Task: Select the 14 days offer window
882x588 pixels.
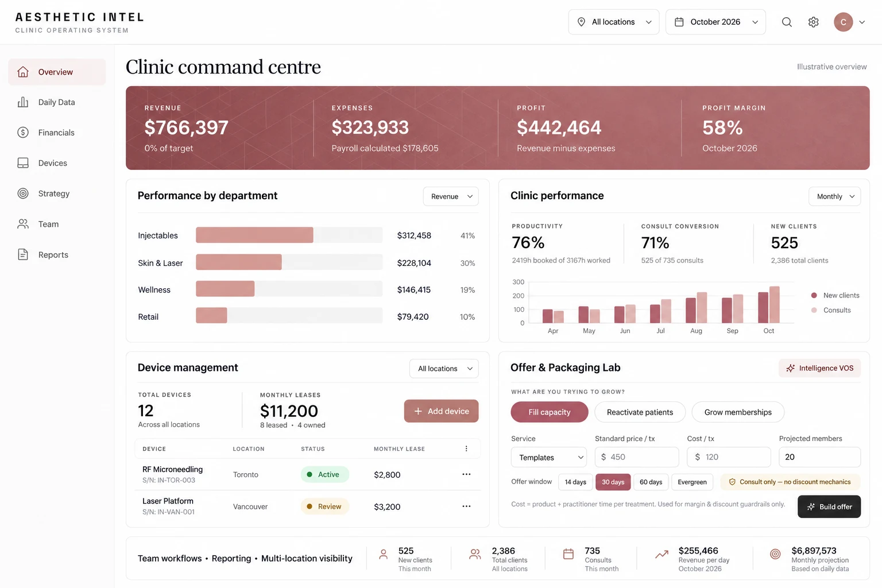Action: tap(575, 482)
